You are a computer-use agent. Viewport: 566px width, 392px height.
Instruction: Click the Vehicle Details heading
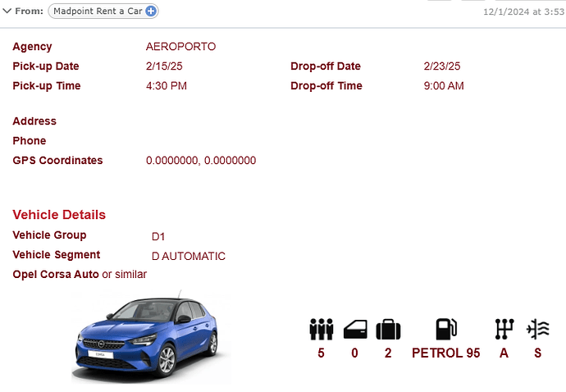[x=59, y=215]
